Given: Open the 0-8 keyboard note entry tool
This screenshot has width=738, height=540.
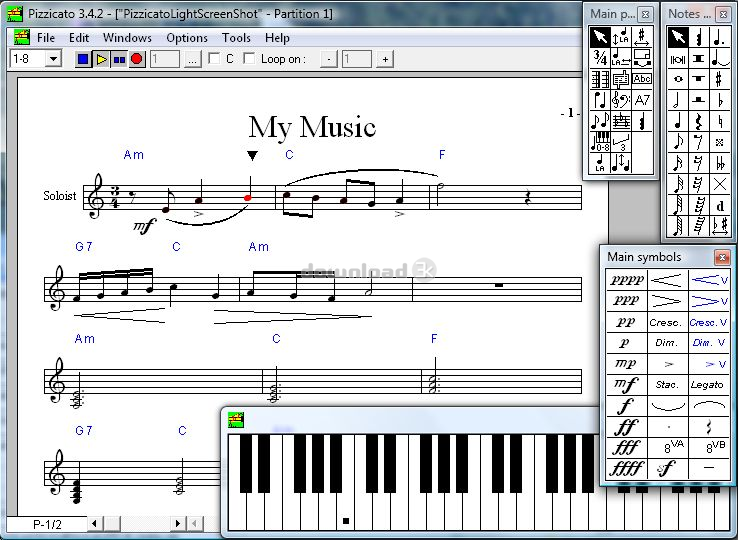Looking at the screenshot, I should [x=600, y=141].
